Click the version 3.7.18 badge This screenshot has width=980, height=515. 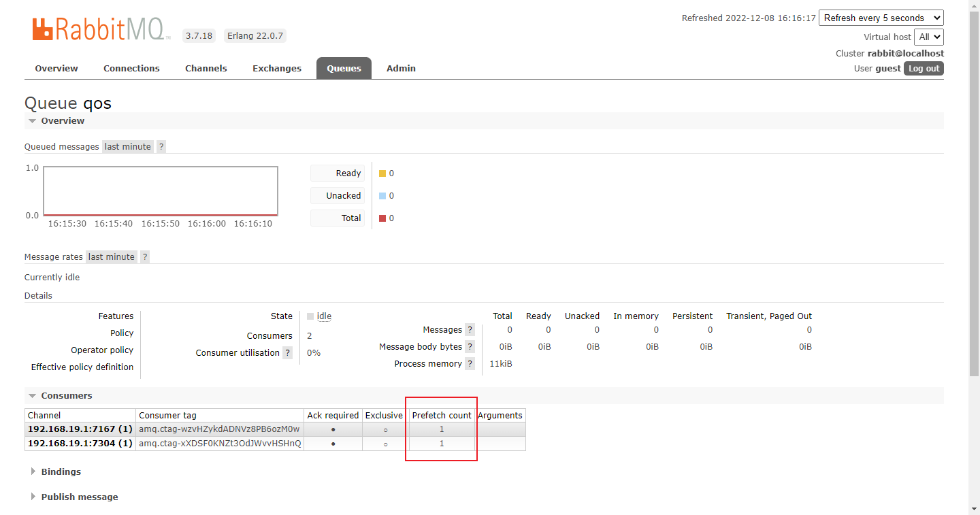tap(199, 36)
